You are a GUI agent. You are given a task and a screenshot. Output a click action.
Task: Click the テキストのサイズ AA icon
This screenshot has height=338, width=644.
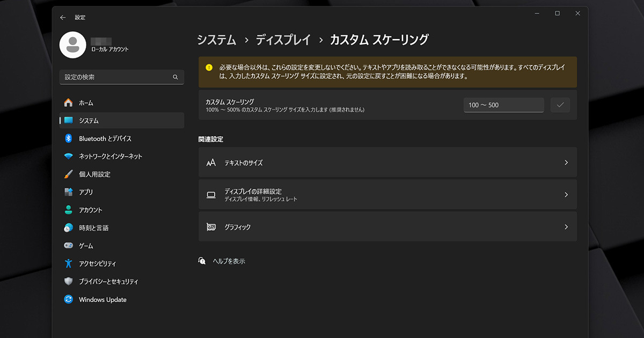pos(211,163)
